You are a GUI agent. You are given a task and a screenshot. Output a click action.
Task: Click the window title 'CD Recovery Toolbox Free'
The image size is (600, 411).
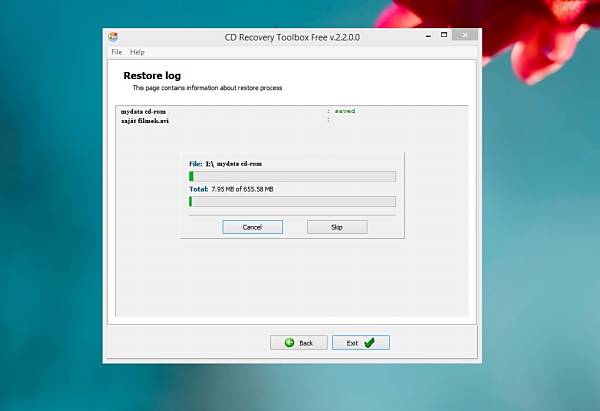pyautogui.click(x=292, y=37)
